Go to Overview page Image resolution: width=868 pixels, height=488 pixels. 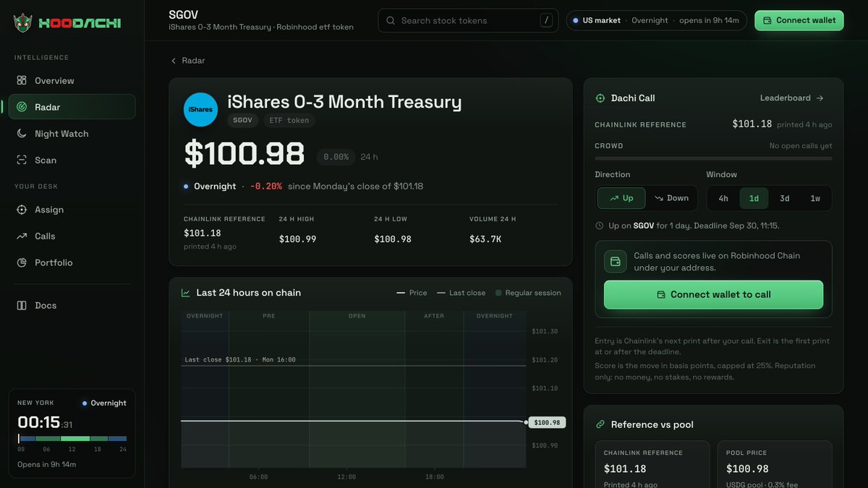pyautogui.click(x=72, y=80)
